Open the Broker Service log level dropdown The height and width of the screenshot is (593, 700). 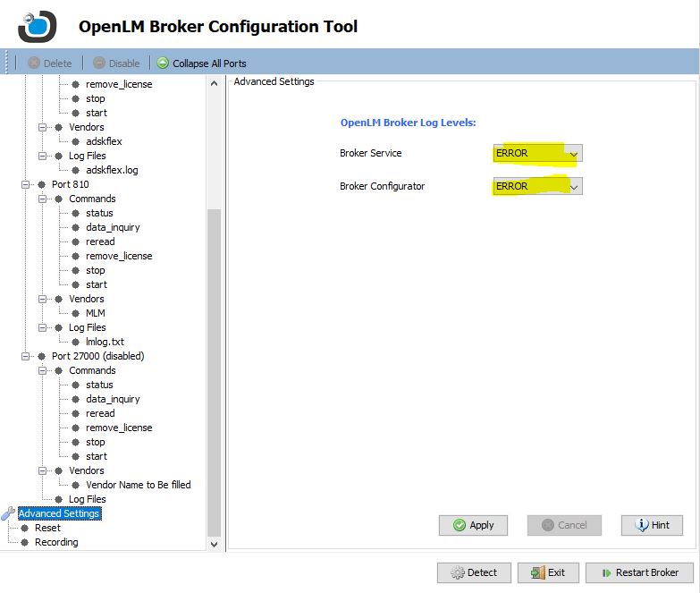coord(573,154)
